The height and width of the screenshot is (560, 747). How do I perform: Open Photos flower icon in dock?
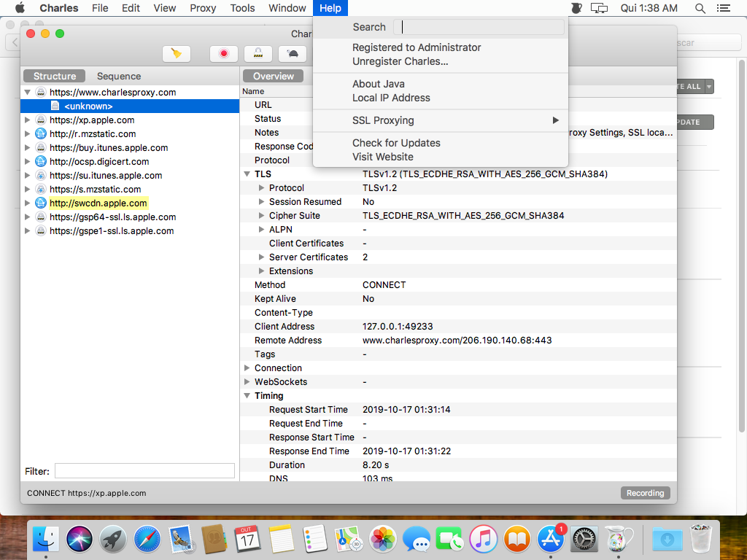pos(382,539)
